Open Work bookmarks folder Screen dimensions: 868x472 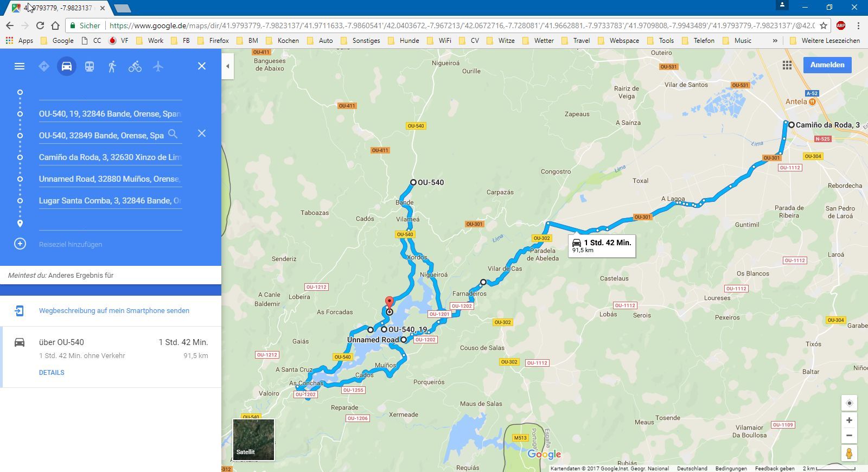click(x=150, y=41)
